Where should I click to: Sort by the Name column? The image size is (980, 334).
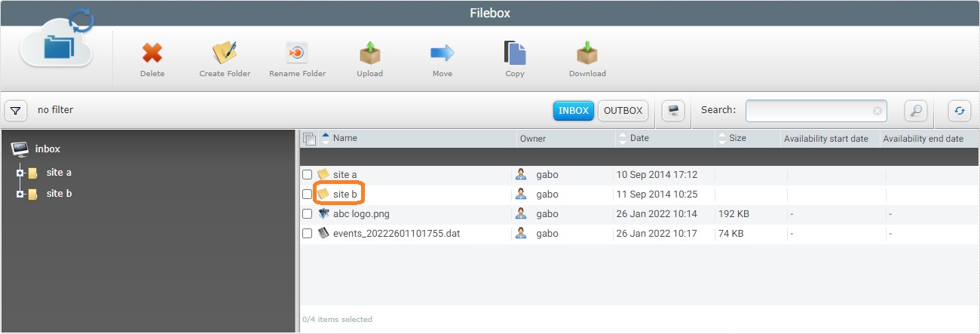pos(345,139)
